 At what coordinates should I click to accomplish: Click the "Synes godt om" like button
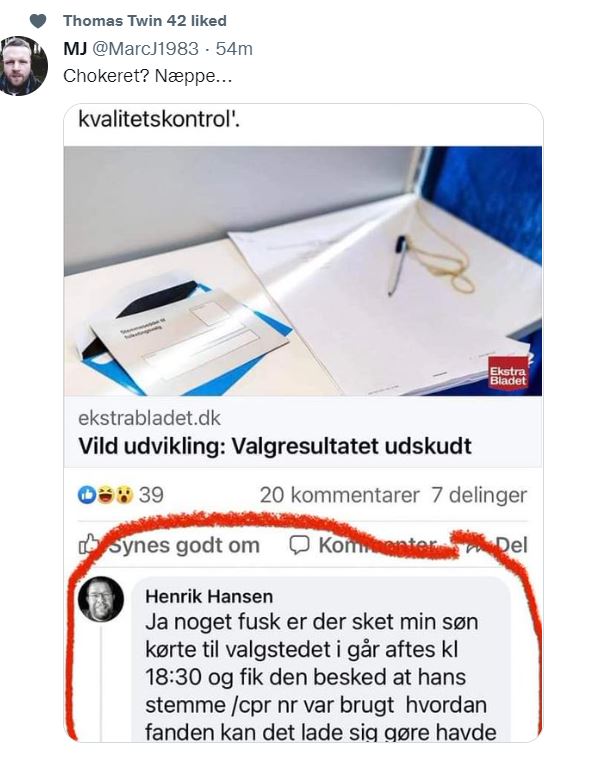pos(169,545)
